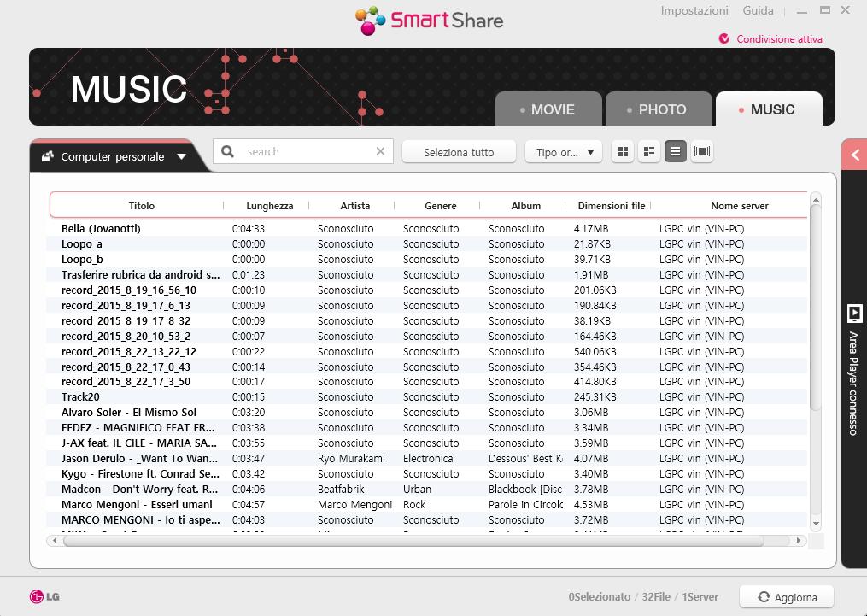Click the Condivisione attiva link
The width and height of the screenshot is (867, 616).
779,39
